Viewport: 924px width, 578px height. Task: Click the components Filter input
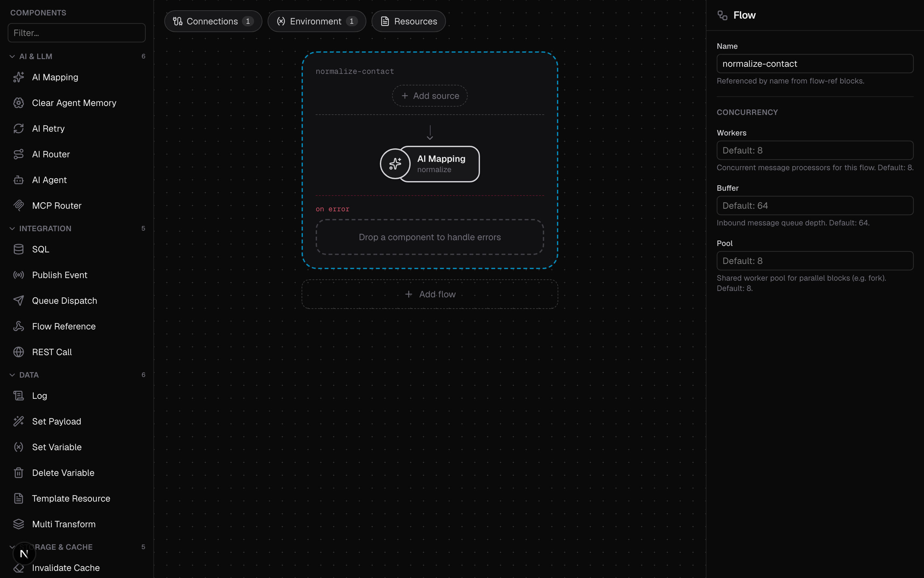76,33
